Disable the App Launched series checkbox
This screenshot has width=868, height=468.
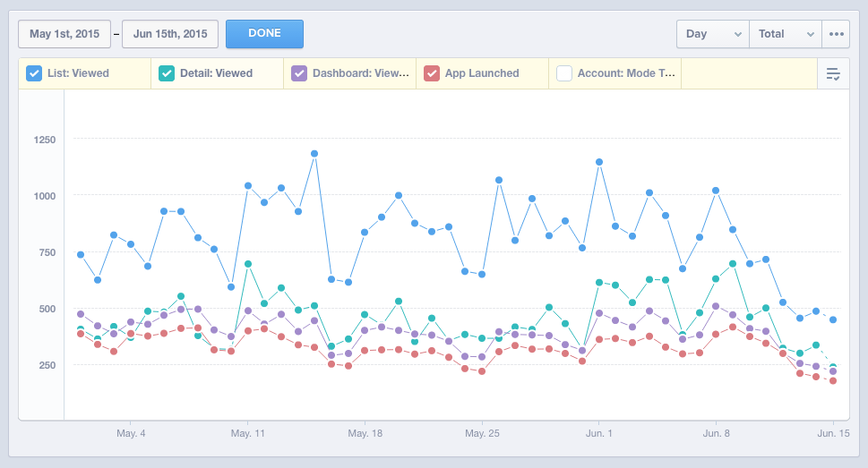(432, 73)
